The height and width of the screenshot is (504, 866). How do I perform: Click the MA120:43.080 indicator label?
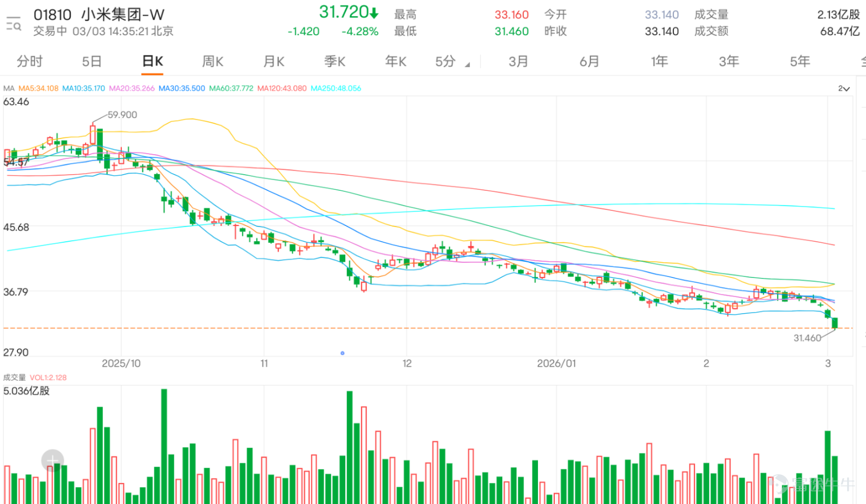pos(282,88)
